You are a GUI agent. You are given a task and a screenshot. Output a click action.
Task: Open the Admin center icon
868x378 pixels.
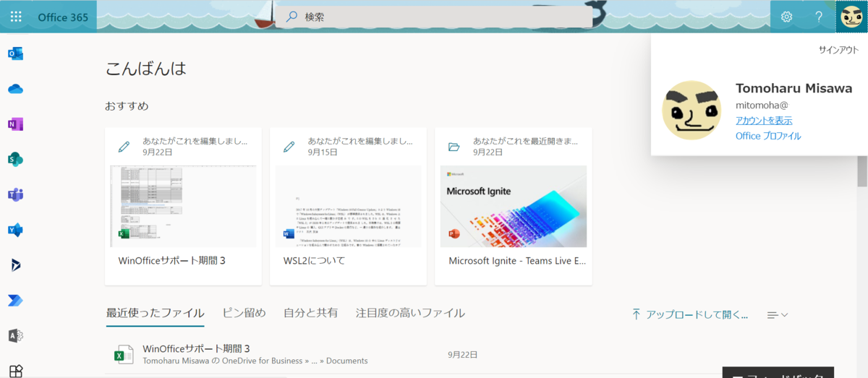15,335
